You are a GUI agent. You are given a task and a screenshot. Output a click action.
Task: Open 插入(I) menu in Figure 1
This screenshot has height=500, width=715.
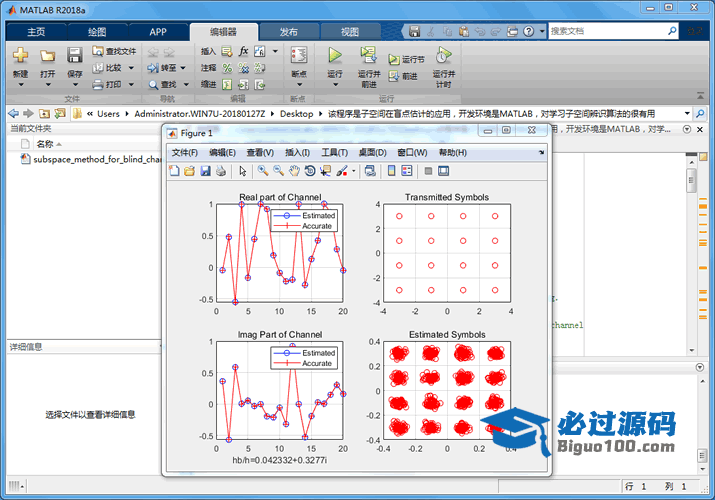(x=297, y=153)
